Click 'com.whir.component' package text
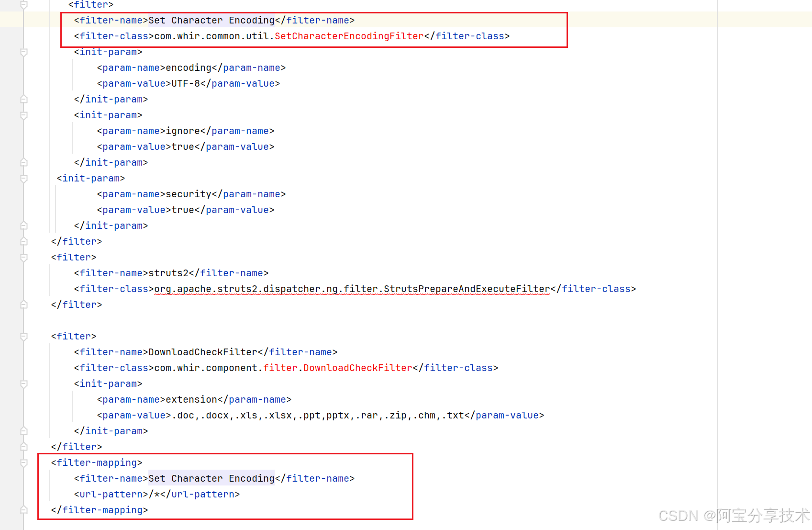This screenshot has height=530, width=812. point(206,368)
